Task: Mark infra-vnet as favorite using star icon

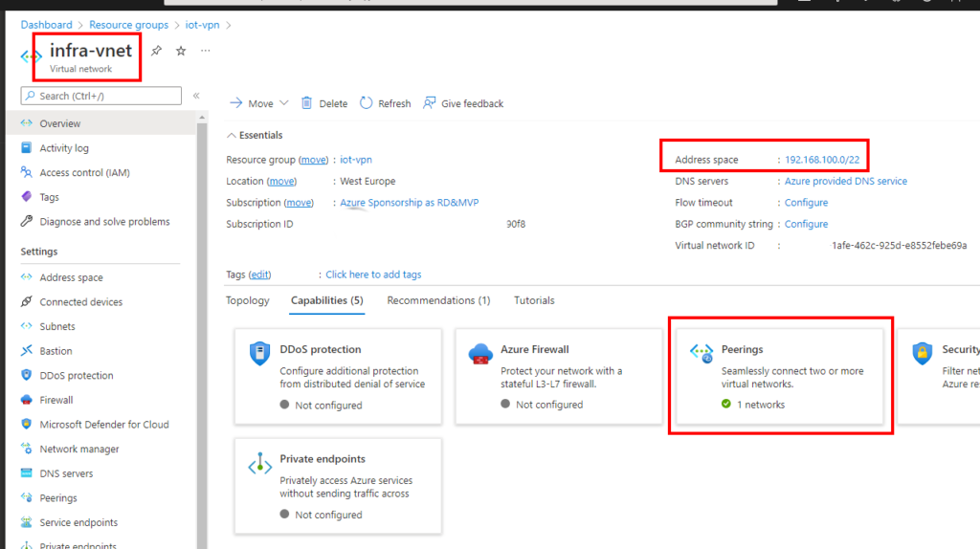Action: (x=181, y=51)
